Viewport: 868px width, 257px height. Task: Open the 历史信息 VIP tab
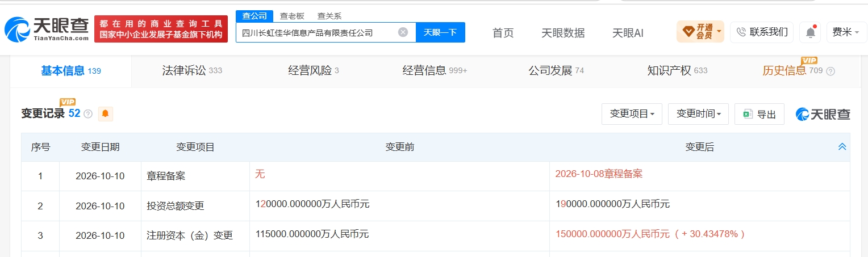click(x=792, y=71)
